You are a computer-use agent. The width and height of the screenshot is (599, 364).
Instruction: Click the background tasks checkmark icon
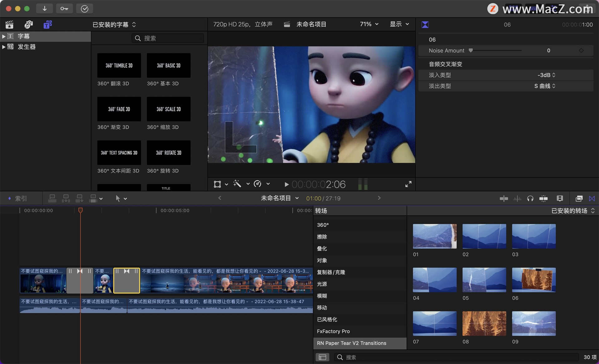85,8
